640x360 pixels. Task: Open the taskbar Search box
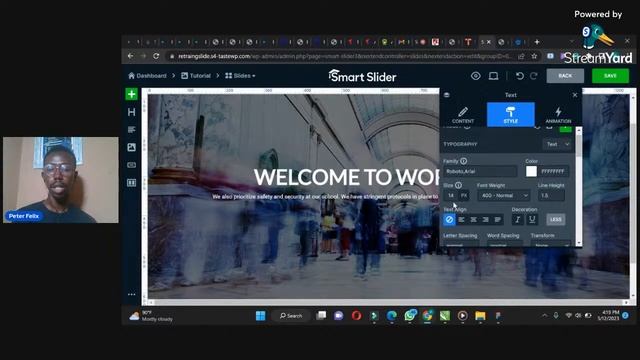tap(291, 316)
